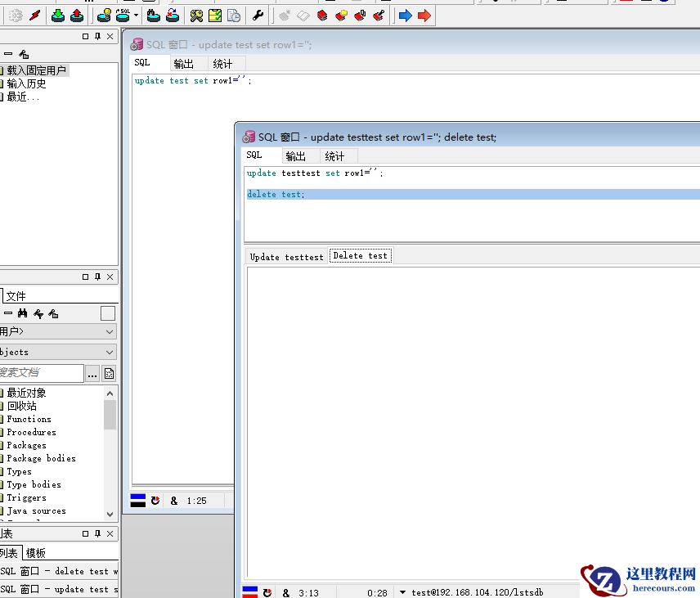Pin the top-left panel using pushpin
Viewport: 700px width, 598px height.
coord(98,37)
